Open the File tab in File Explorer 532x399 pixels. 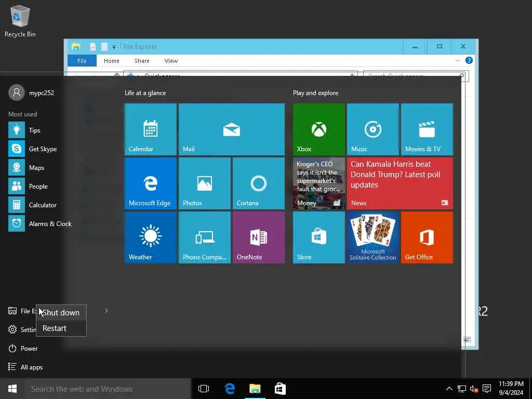click(82, 61)
